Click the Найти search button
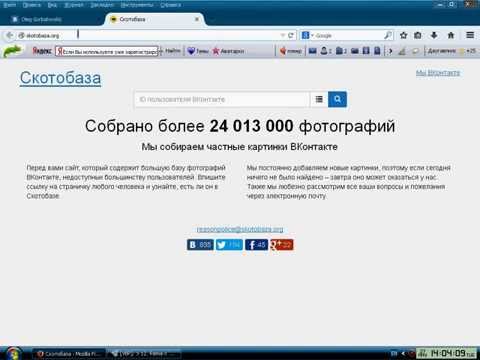The image size is (480, 360). (x=172, y=51)
